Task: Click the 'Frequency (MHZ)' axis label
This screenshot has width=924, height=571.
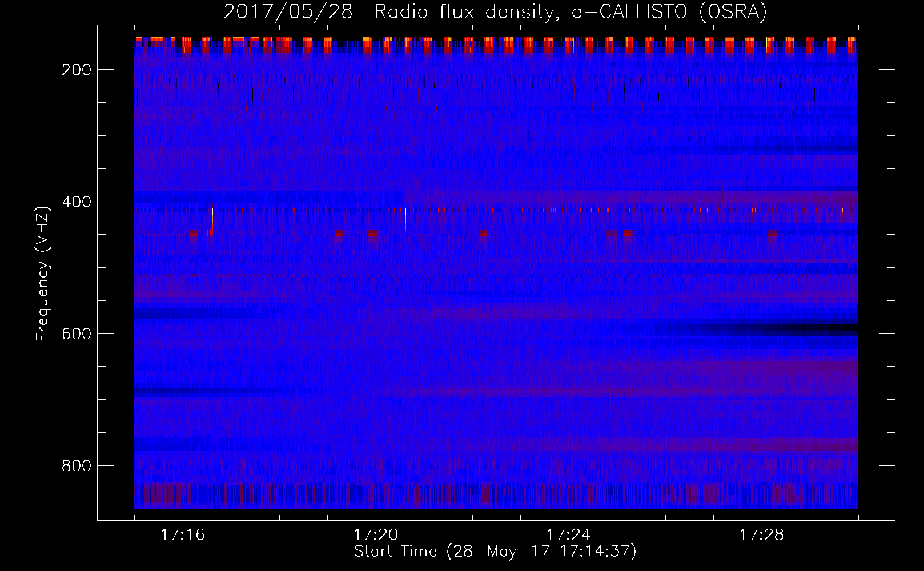Action: pos(43,274)
